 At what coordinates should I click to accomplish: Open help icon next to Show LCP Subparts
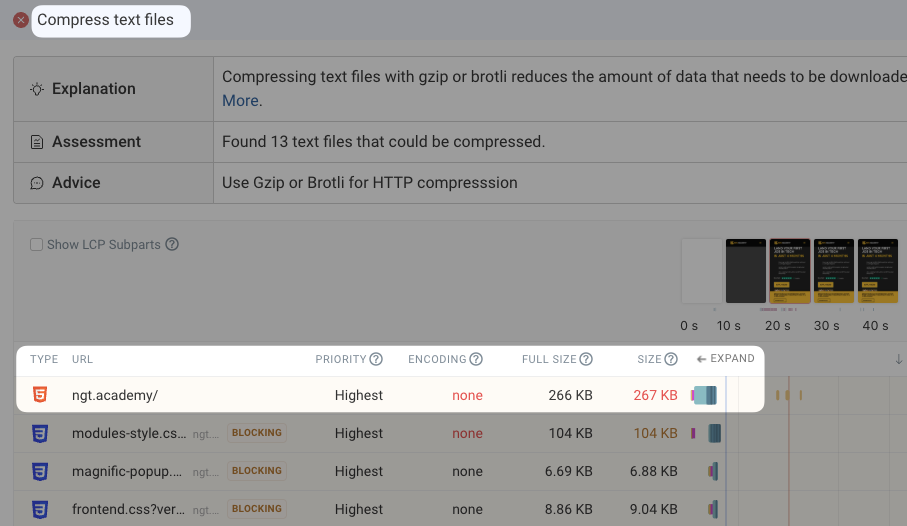pos(172,244)
